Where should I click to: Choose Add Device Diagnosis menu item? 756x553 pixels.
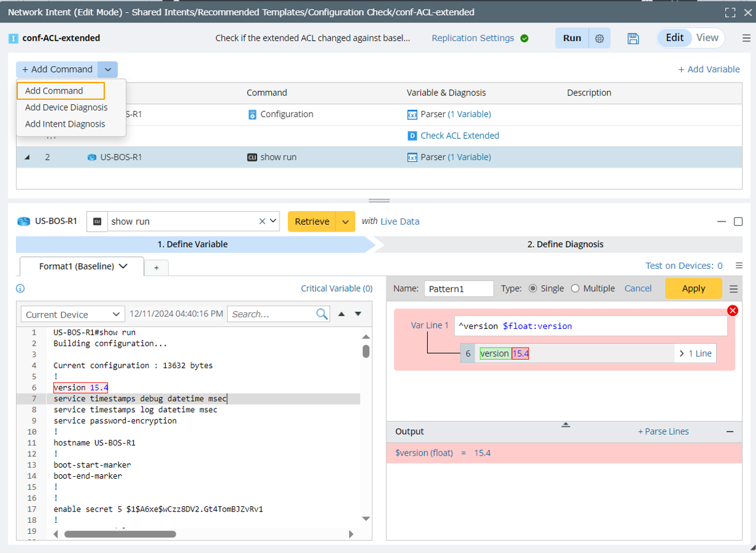pos(67,108)
